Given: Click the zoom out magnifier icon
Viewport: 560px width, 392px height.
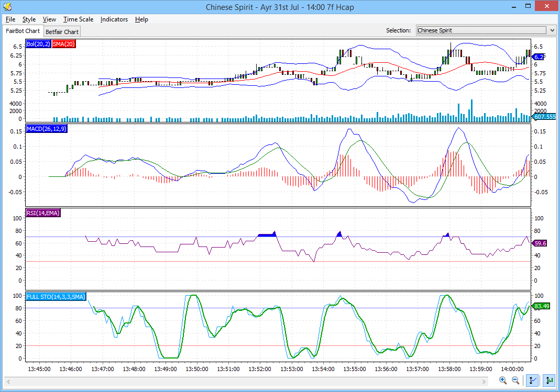Looking at the screenshot, I should point(515,380).
